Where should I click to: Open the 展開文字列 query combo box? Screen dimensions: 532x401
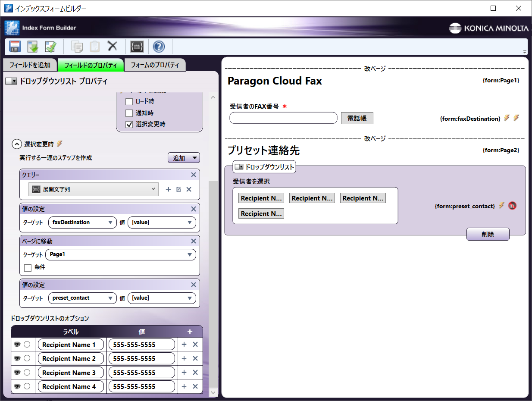coord(94,189)
